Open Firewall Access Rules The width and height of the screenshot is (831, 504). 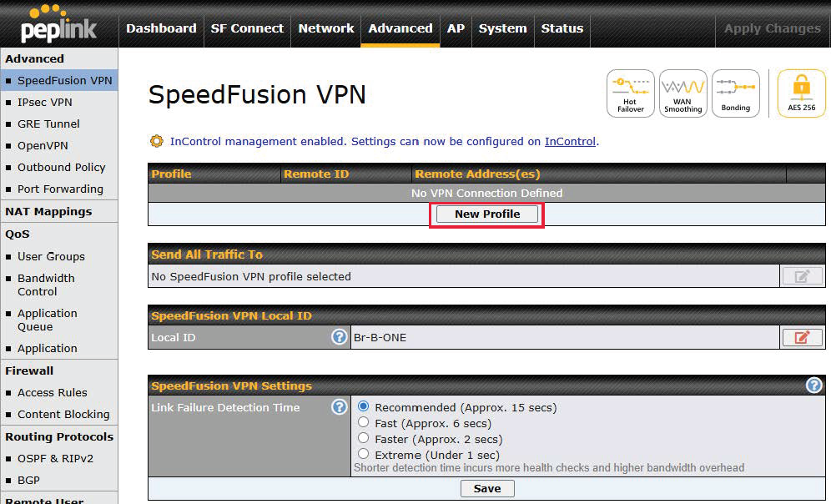pos(52,393)
